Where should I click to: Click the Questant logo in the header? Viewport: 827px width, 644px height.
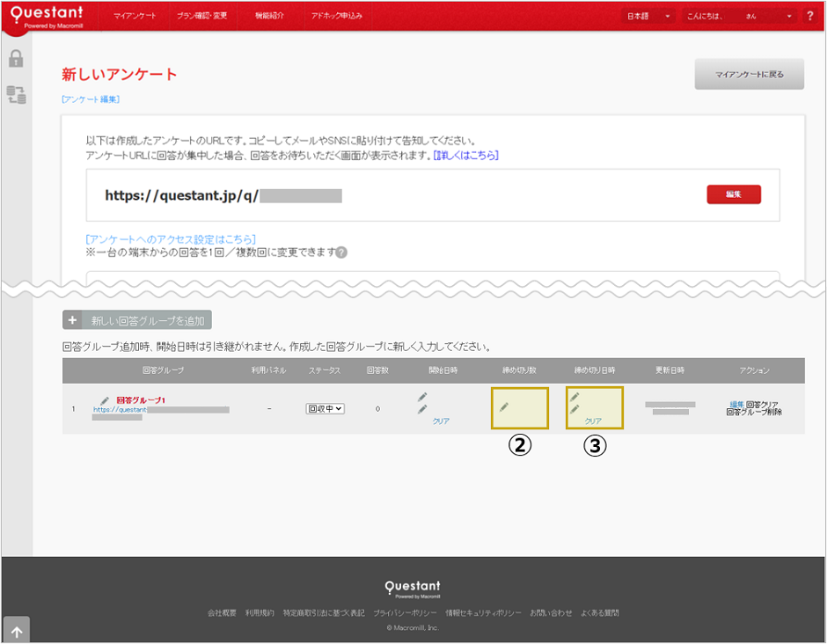(x=47, y=16)
